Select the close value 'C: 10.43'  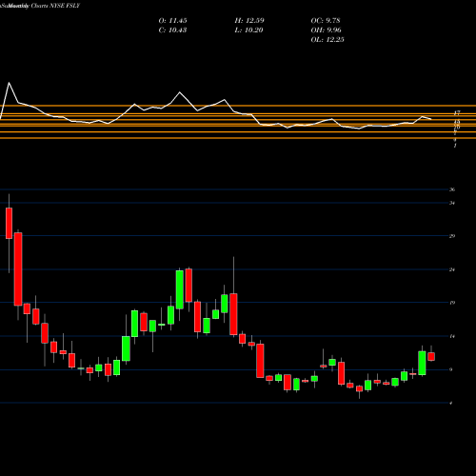click(x=172, y=30)
